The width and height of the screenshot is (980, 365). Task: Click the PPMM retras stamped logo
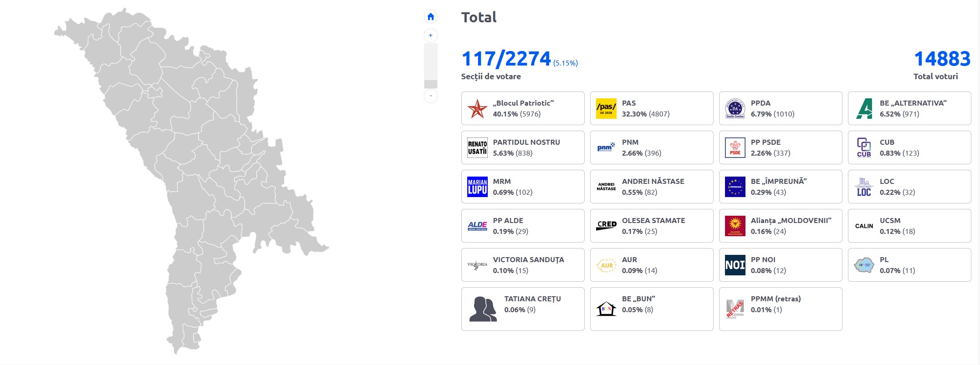(x=735, y=309)
